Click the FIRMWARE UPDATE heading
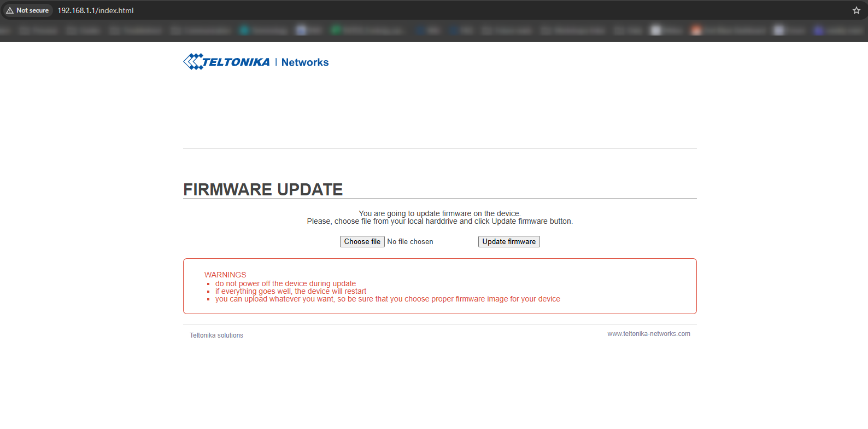 point(263,189)
